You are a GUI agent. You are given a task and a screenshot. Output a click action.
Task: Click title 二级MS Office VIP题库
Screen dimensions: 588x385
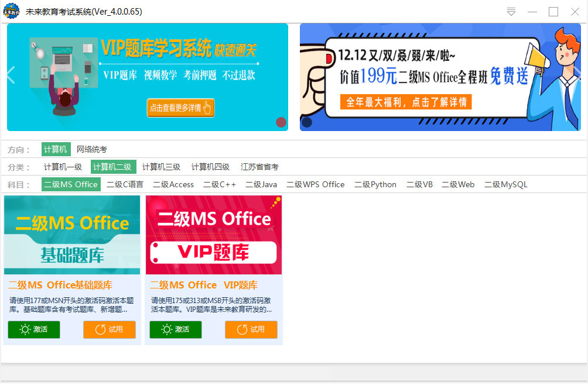click(x=204, y=286)
